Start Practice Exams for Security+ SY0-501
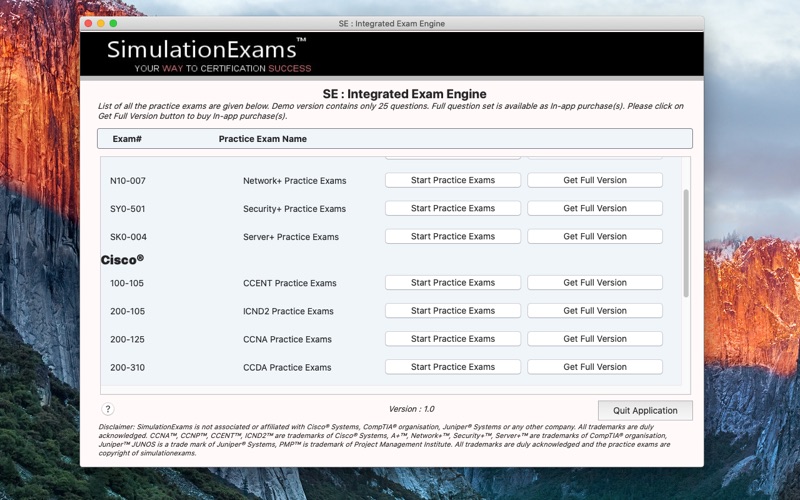This screenshot has height=500, width=800. [453, 208]
